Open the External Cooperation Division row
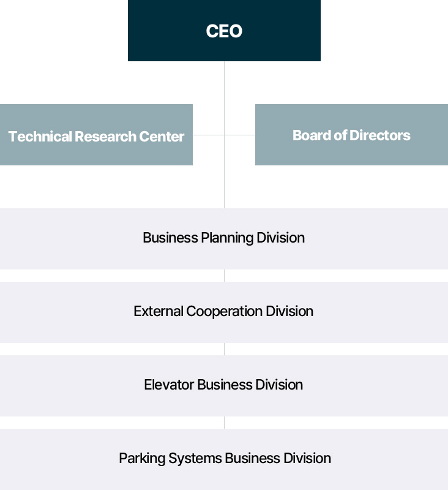448x490 pixels. [224, 312]
